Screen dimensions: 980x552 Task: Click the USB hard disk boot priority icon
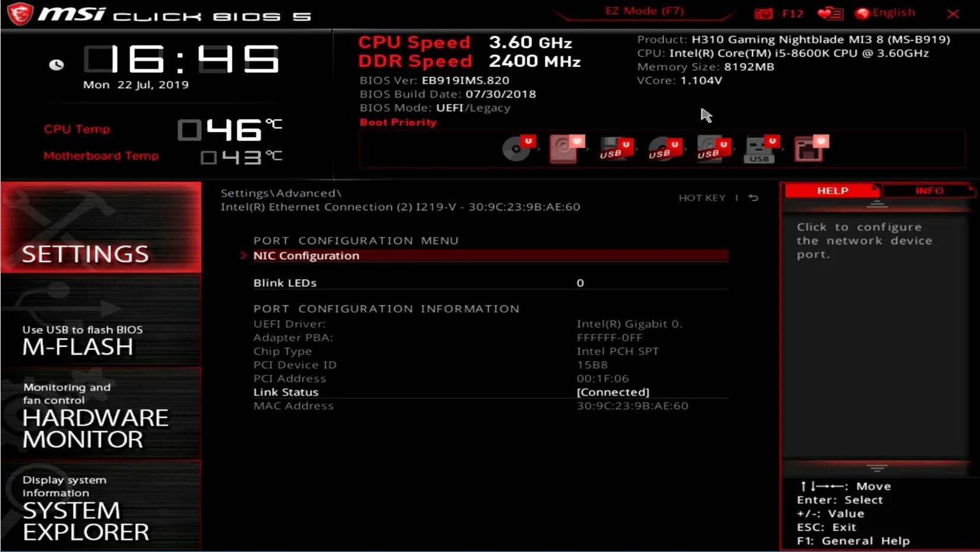(713, 149)
